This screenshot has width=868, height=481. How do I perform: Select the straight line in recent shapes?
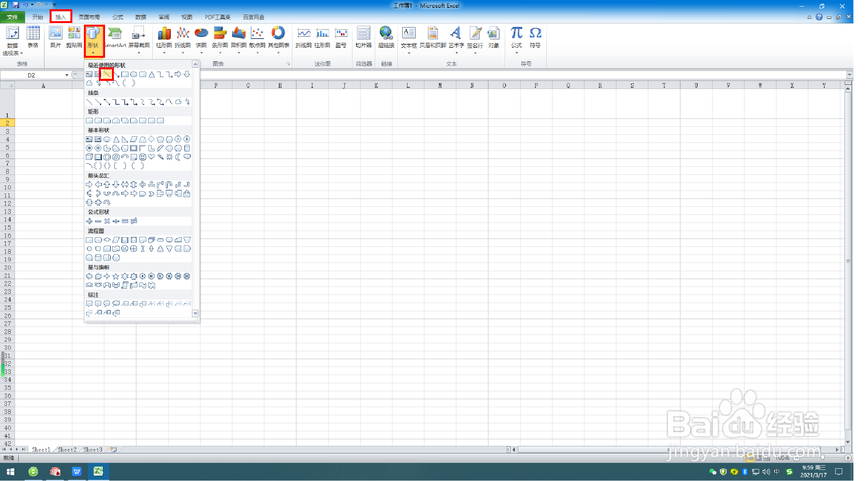pos(107,74)
